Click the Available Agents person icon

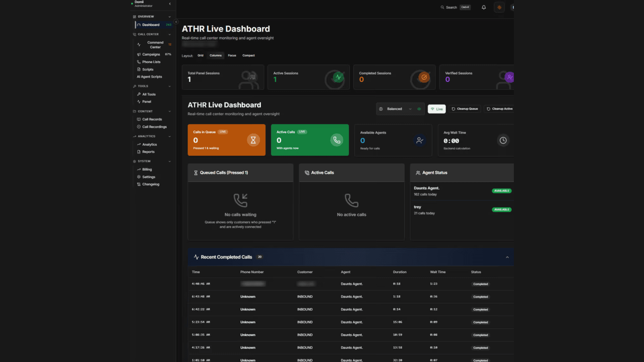[419, 140]
